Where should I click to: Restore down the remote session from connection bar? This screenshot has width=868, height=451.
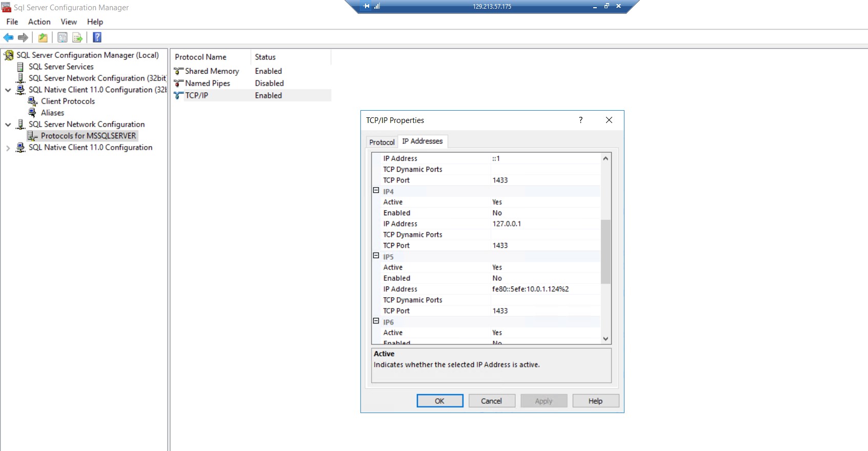pyautogui.click(x=607, y=6)
